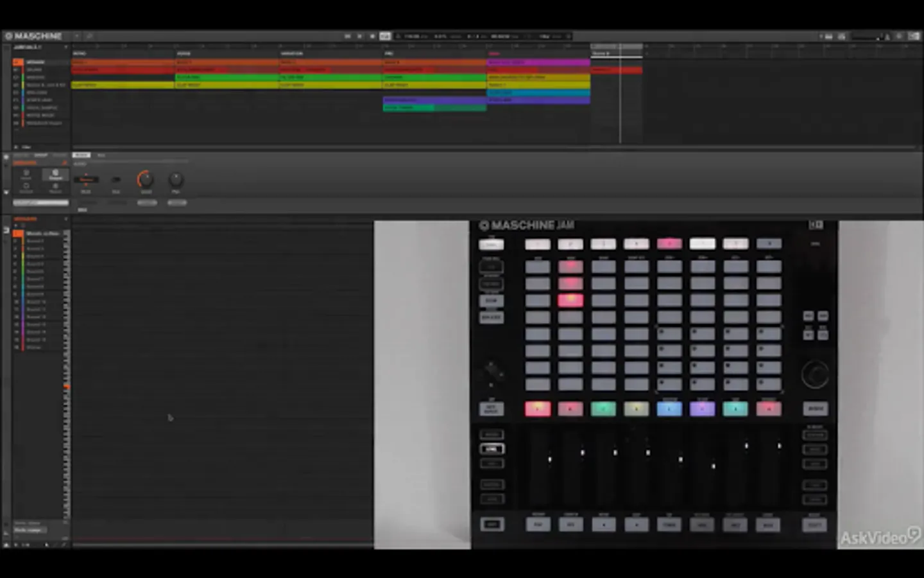
Task: Select red pattern clip under Scene 6
Action: click(616, 70)
